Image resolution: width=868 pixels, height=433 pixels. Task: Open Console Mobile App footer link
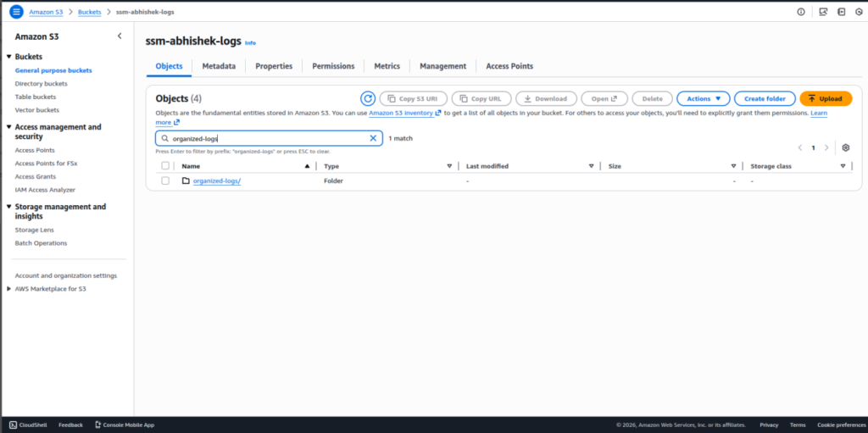pos(125,425)
